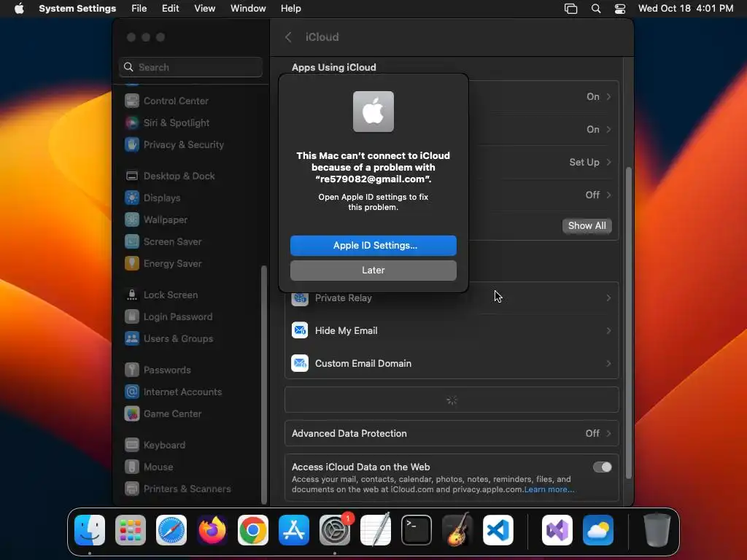Open the Help menu
747x560 pixels.
pos(290,9)
